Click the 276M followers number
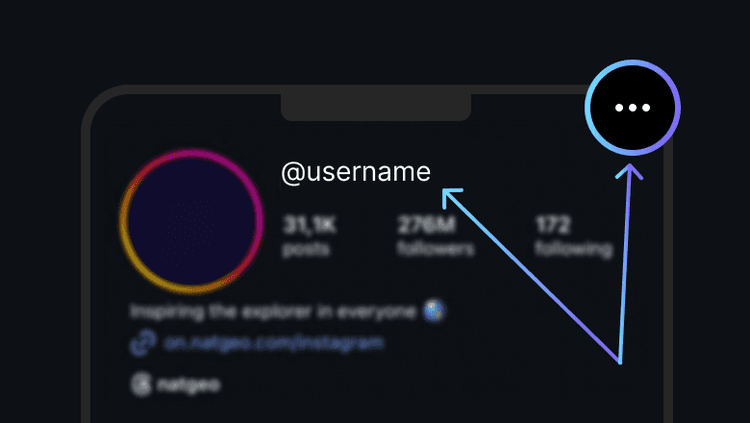This screenshot has width=750, height=423. (x=426, y=225)
